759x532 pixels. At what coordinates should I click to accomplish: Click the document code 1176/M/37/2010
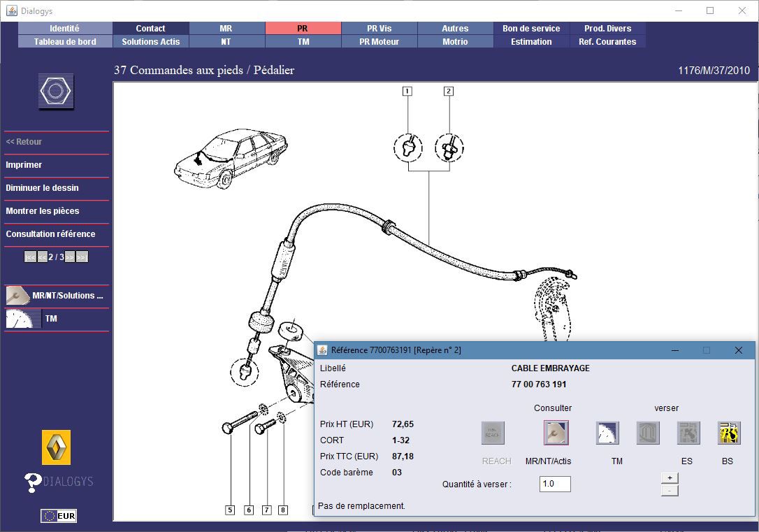pyautogui.click(x=714, y=71)
